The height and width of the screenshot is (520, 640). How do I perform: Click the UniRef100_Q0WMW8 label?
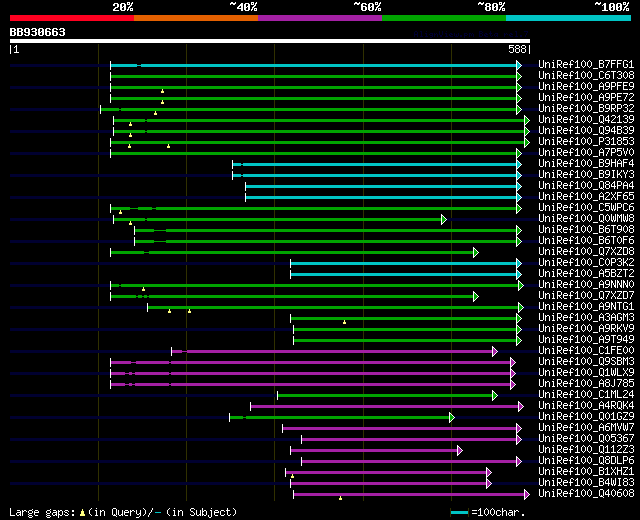click(586, 219)
